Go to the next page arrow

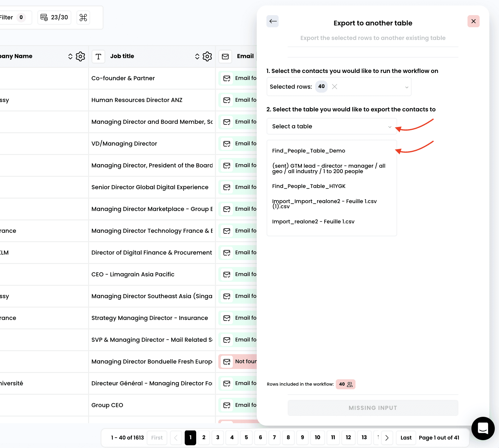click(387, 438)
